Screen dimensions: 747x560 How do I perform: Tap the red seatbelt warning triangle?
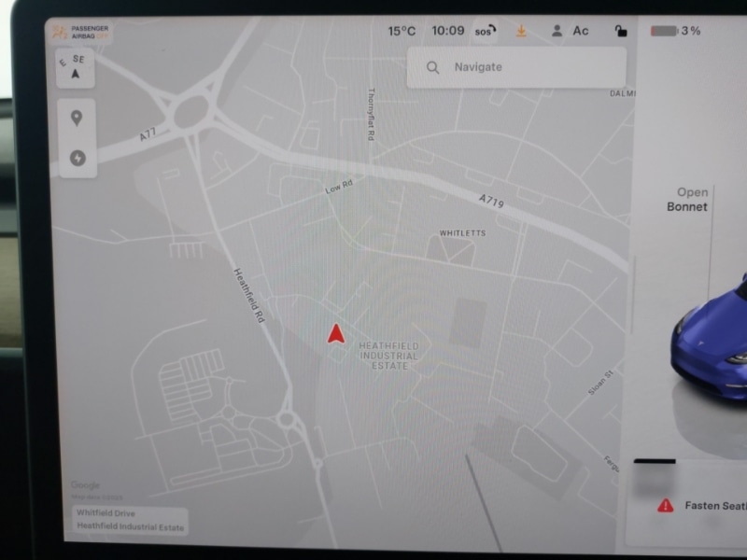click(x=665, y=505)
